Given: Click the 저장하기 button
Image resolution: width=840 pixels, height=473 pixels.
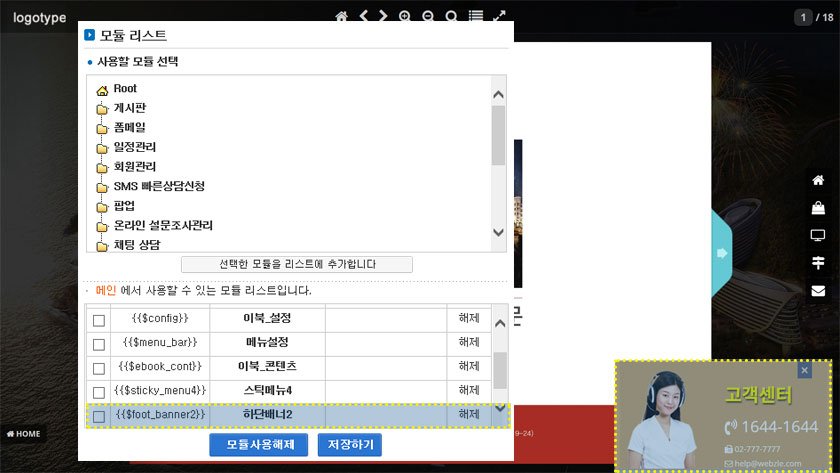Looking at the screenshot, I should coord(349,444).
